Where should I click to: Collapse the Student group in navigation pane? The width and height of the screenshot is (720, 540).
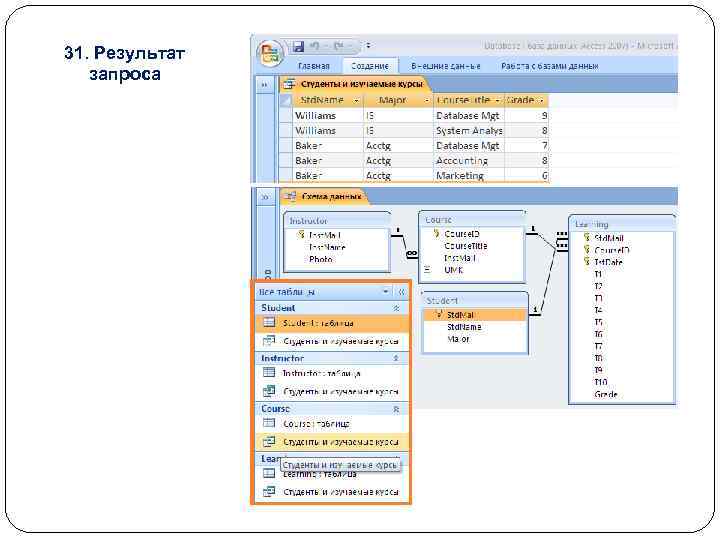(396, 308)
